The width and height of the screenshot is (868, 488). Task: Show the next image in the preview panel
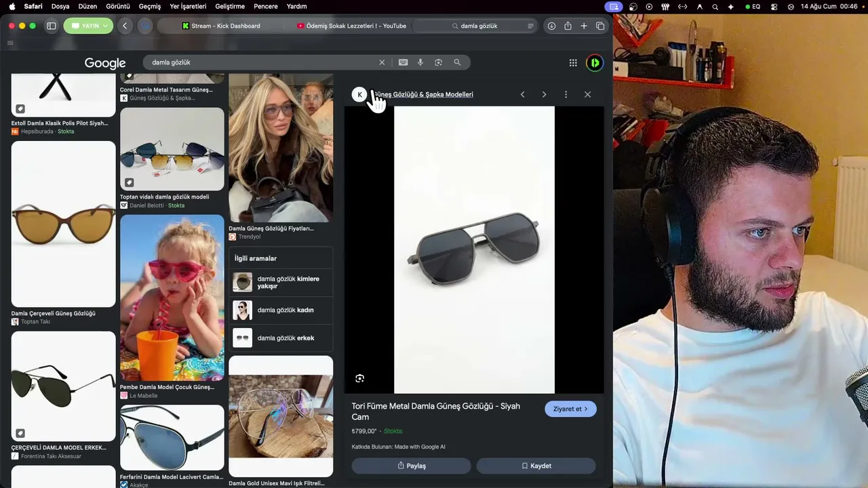[544, 94]
